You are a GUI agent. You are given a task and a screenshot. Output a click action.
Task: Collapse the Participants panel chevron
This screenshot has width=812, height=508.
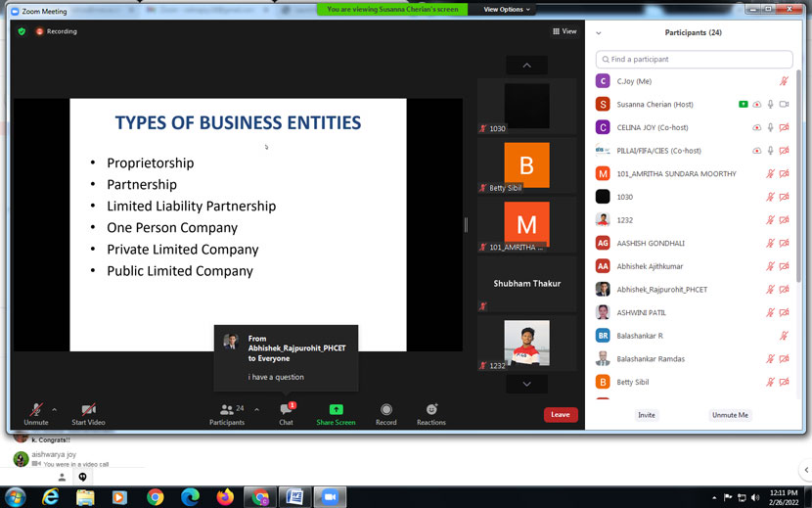(x=599, y=32)
